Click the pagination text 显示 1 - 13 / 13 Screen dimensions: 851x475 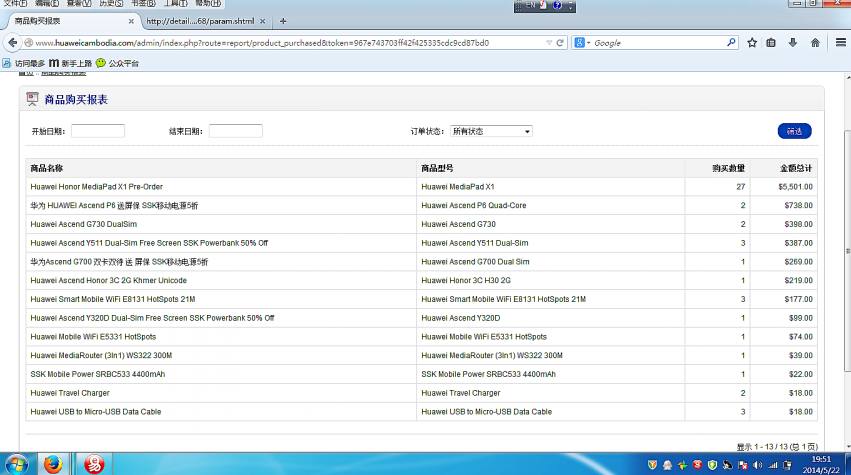(777, 447)
